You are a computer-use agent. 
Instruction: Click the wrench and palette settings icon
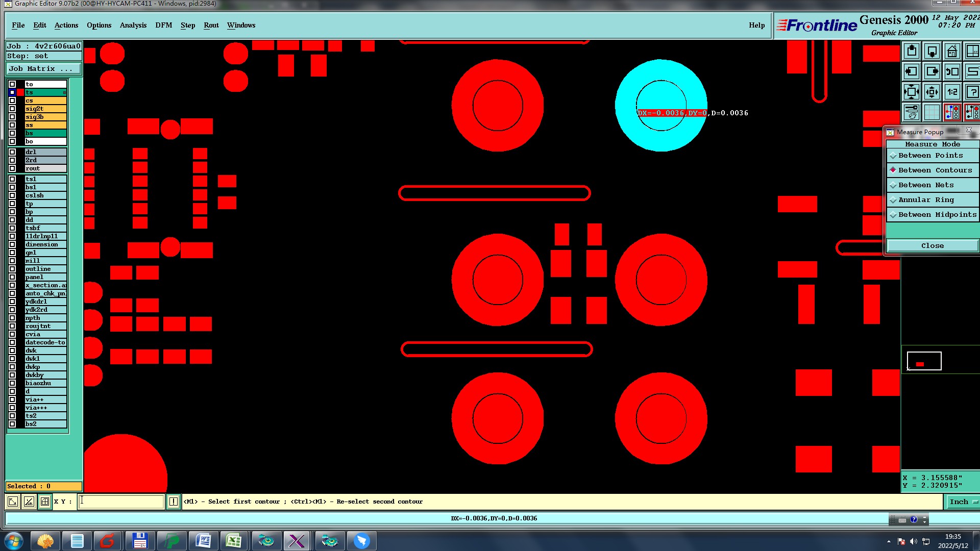click(x=912, y=112)
